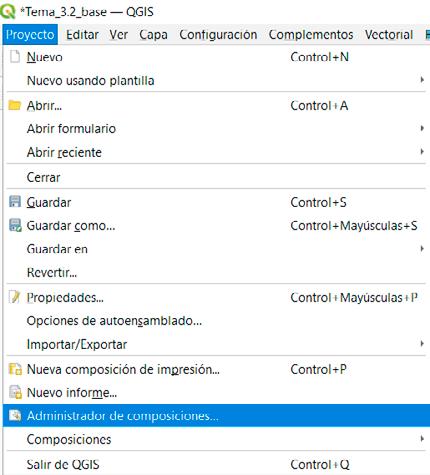
Task: Click the Propiedades pencil icon
Action: [15, 297]
